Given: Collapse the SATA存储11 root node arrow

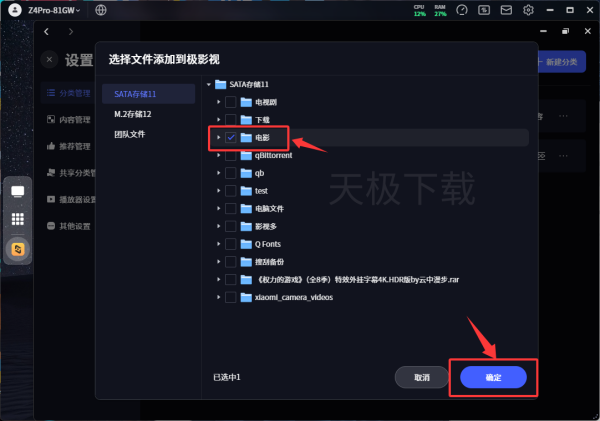Looking at the screenshot, I should 207,83.
